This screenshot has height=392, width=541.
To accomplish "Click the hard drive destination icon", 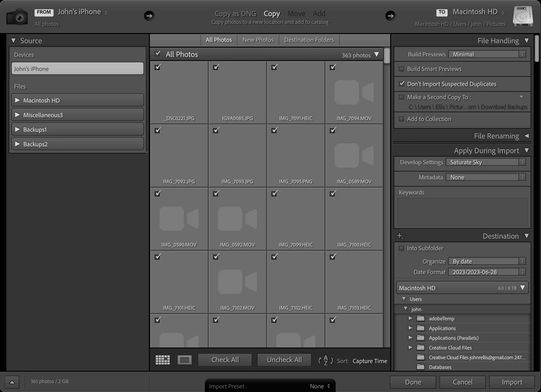I will point(523,17).
